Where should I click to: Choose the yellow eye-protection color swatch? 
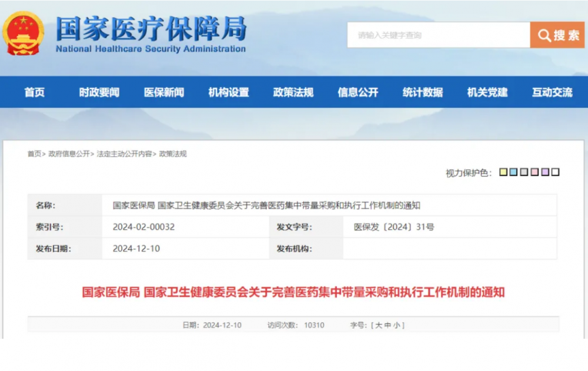click(x=503, y=172)
